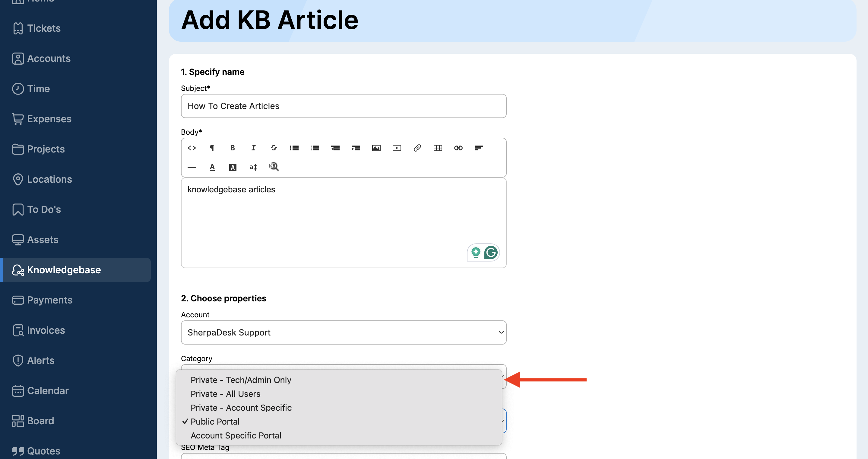The width and height of the screenshot is (868, 459).
Task: Go to Invoices in sidebar
Action: pyautogui.click(x=46, y=330)
